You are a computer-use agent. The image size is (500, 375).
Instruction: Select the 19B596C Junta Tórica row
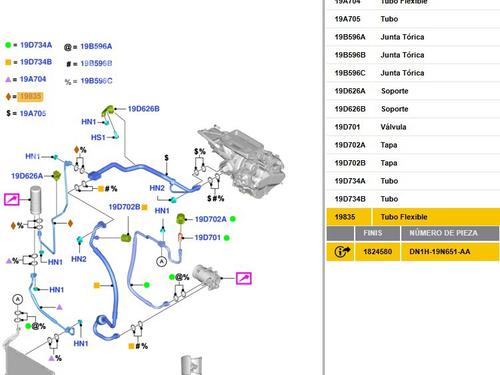click(x=413, y=73)
